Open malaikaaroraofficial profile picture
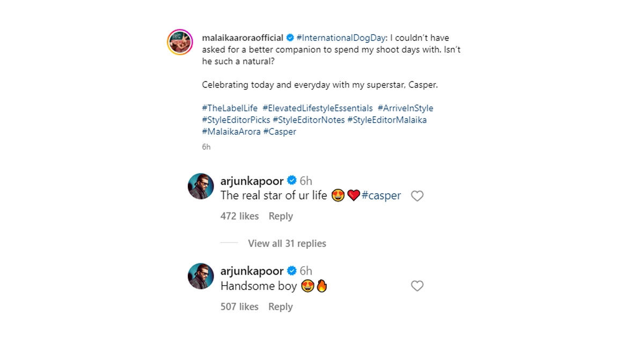 tap(180, 42)
